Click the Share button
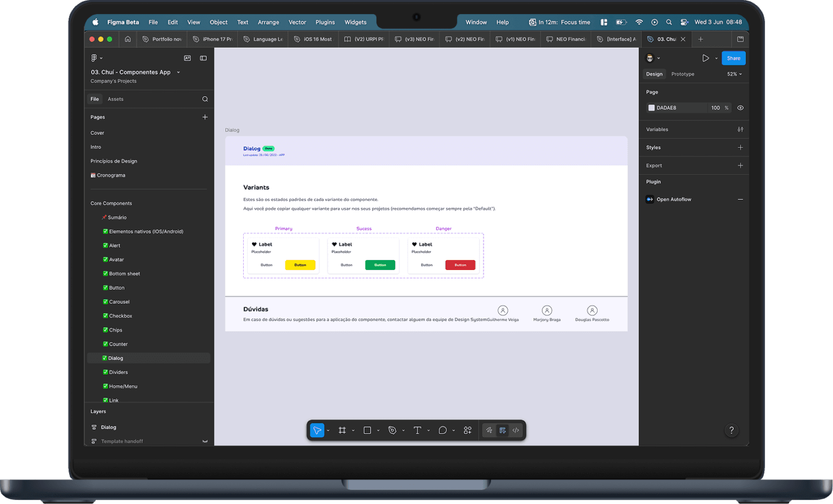This screenshot has height=504, width=833. click(x=734, y=58)
